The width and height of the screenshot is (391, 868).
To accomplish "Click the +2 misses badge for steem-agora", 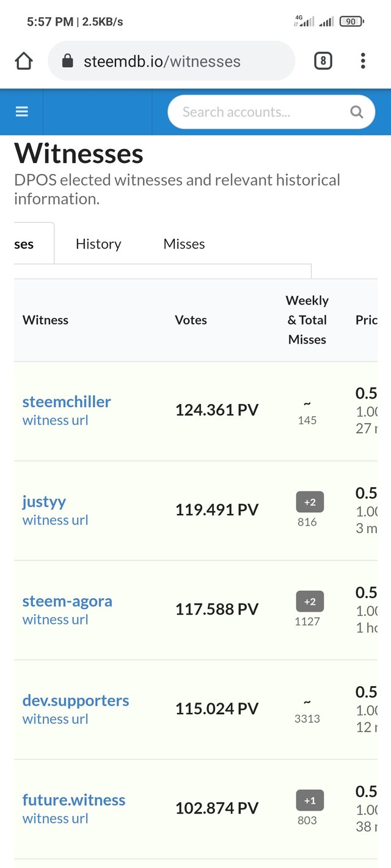I will pyautogui.click(x=310, y=602).
